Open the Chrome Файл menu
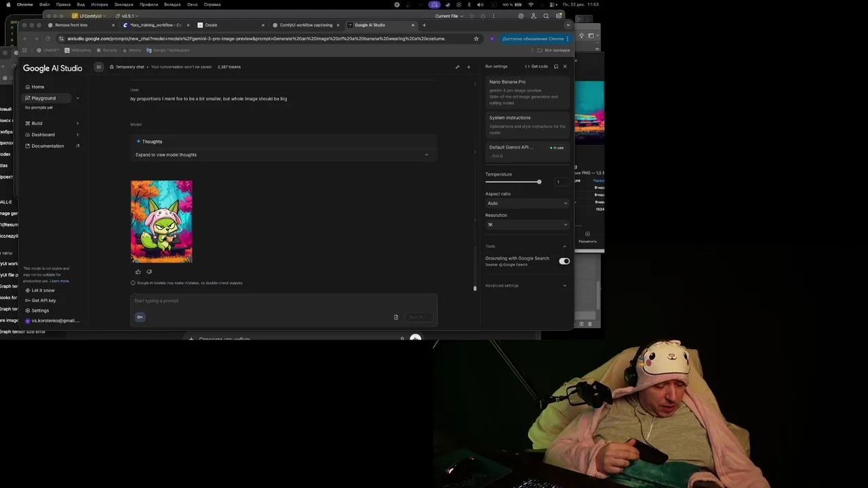868x488 pixels. coord(44,5)
